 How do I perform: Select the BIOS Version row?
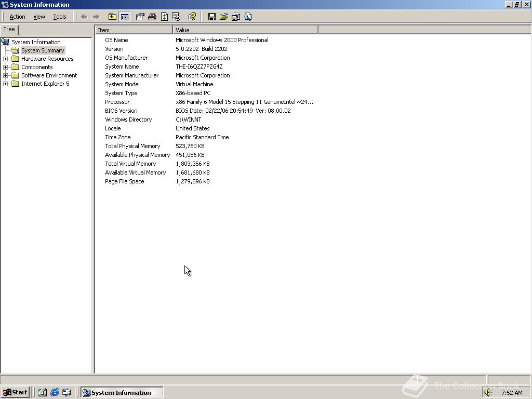click(206, 111)
